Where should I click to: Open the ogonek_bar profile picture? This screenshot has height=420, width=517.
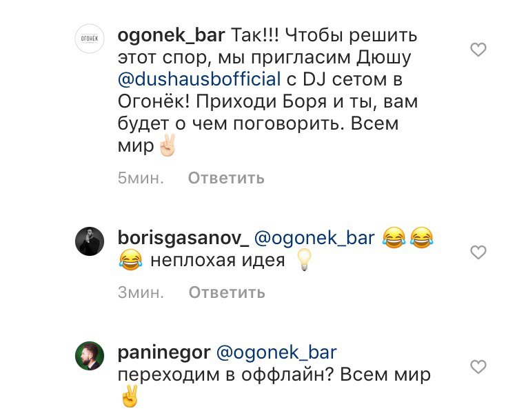(90, 39)
